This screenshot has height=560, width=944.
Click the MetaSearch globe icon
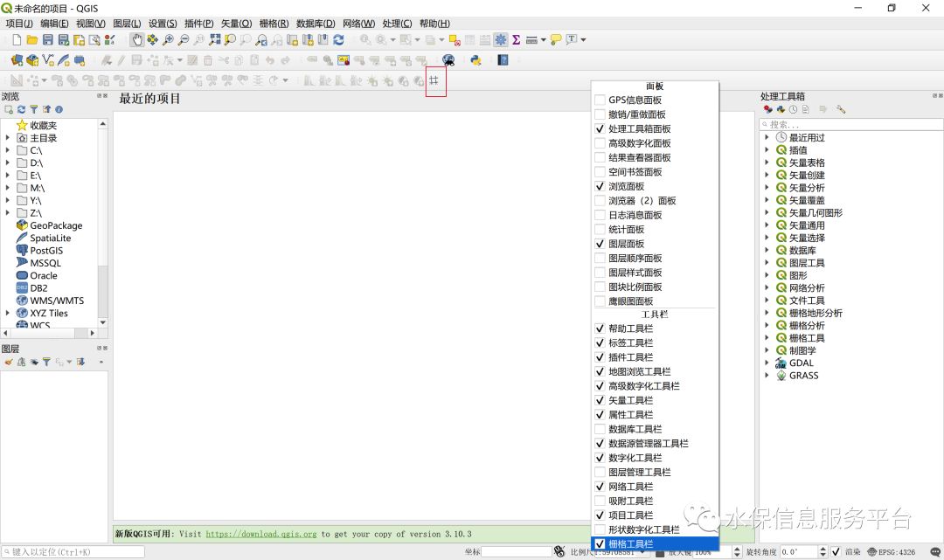click(448, 60)
